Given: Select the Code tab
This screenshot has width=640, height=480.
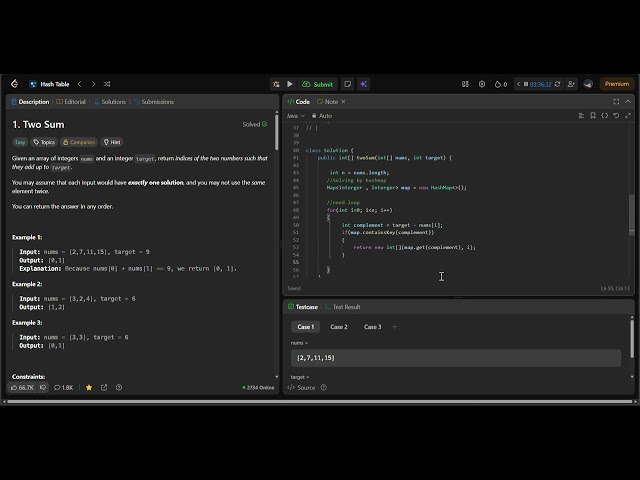Looking at the screenshot, I should coord(299,102).
